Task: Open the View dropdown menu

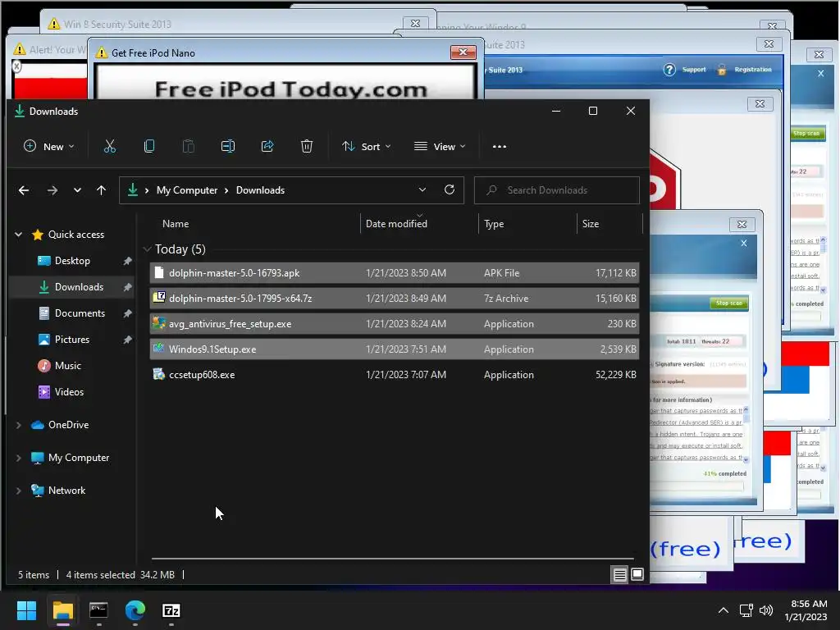Action: pos(440,146)
